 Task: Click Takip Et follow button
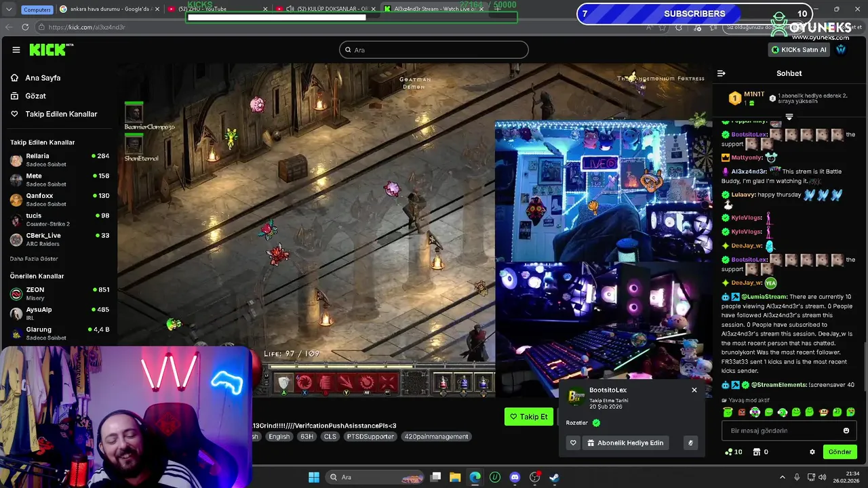[529, 417]
